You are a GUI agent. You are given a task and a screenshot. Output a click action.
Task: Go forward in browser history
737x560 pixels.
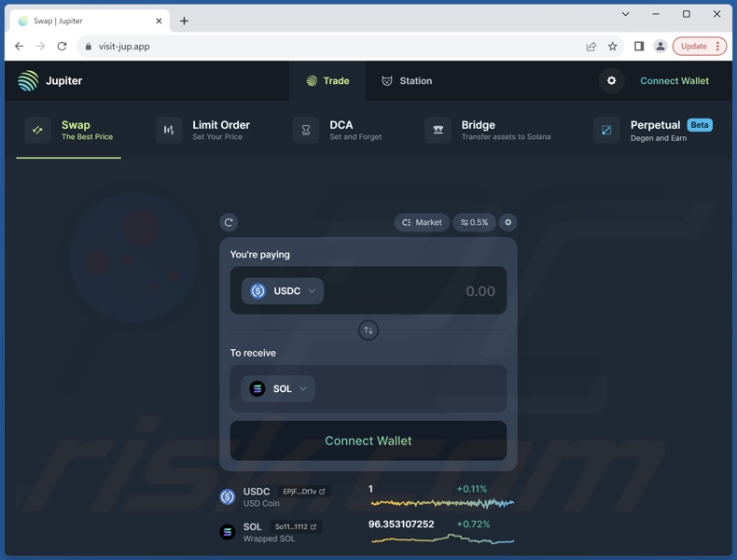[40, 46]
